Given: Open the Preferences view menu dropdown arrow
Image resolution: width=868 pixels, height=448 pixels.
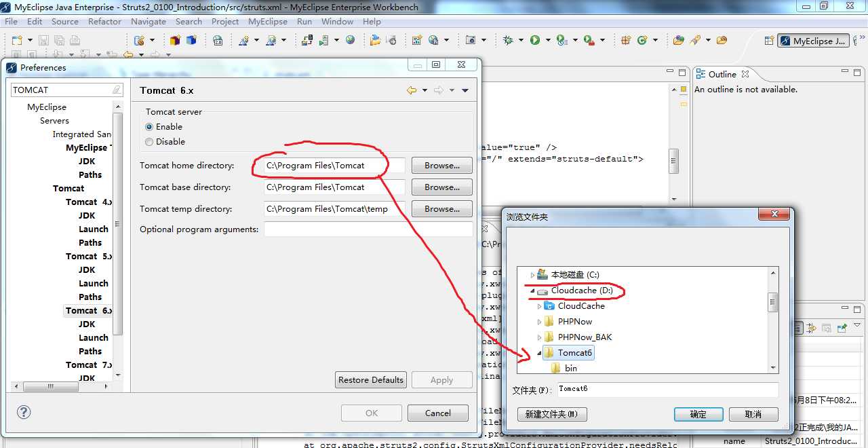Looking at the screenshot, I should (465, 90).
